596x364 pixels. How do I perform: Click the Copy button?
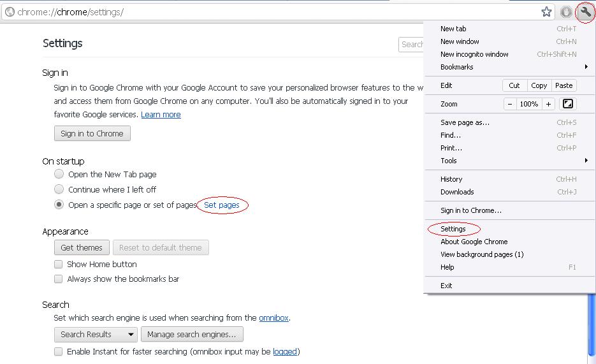[539, 85]
